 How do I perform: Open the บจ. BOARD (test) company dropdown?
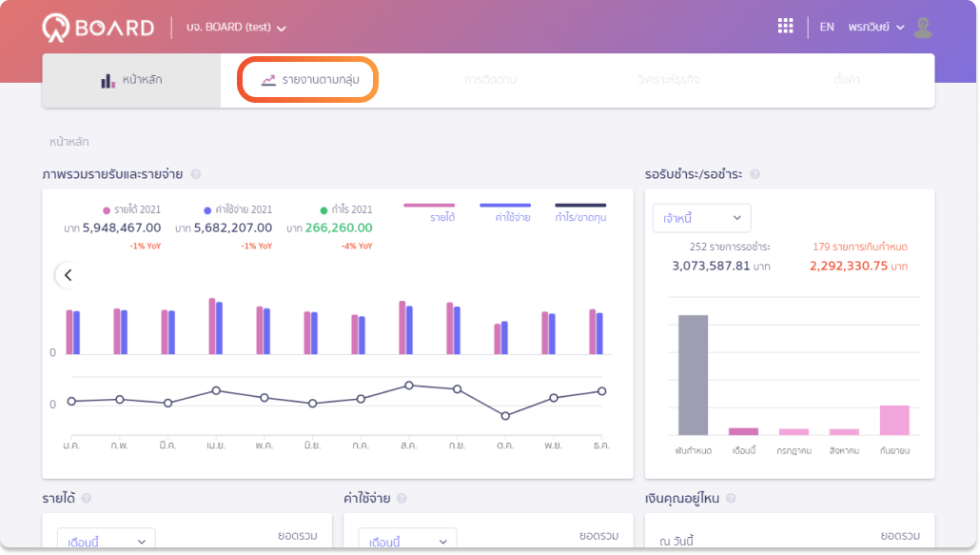click(236, 28)
